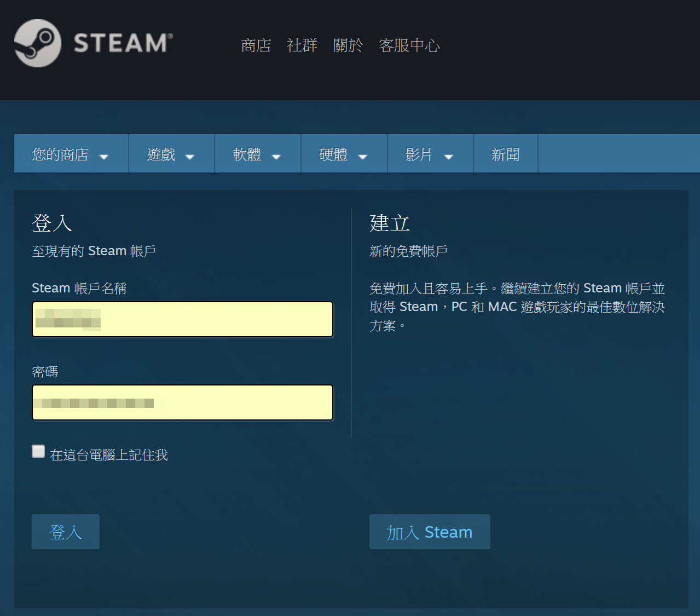Select the 遊戲 tab label
Image resolution: width=700 pixels, height=616 pixels.
(x=161, y=155)
